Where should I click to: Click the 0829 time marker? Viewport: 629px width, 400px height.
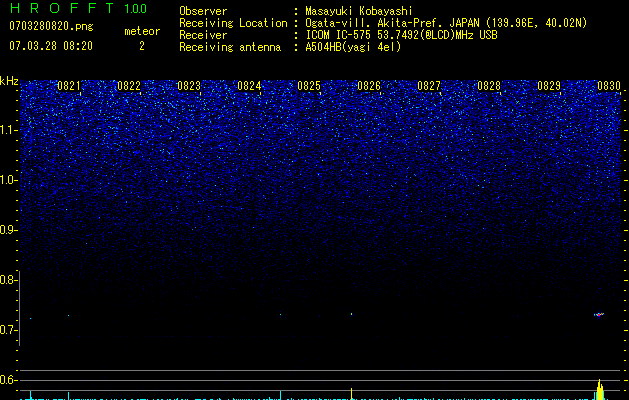(x=549, y=86)
